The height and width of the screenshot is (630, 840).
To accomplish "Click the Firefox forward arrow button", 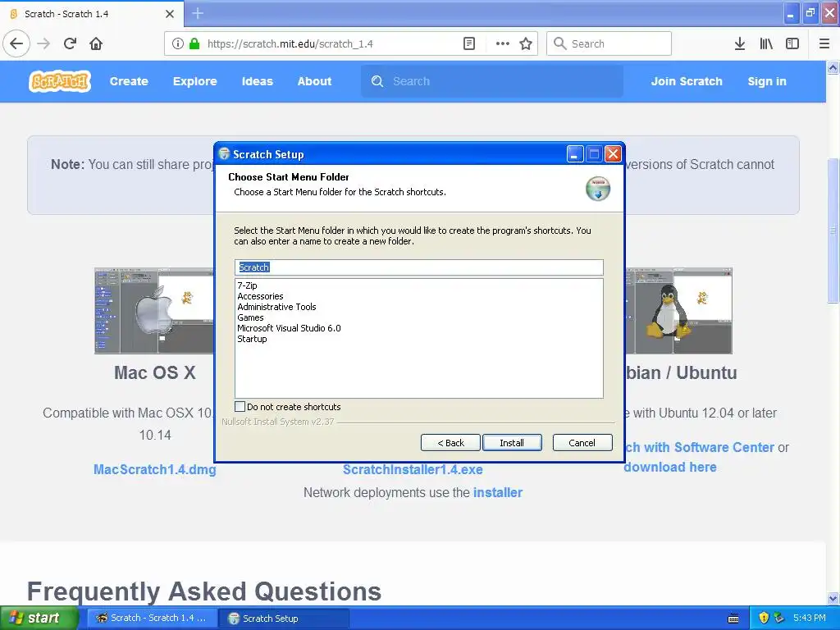I will [43, 43].
